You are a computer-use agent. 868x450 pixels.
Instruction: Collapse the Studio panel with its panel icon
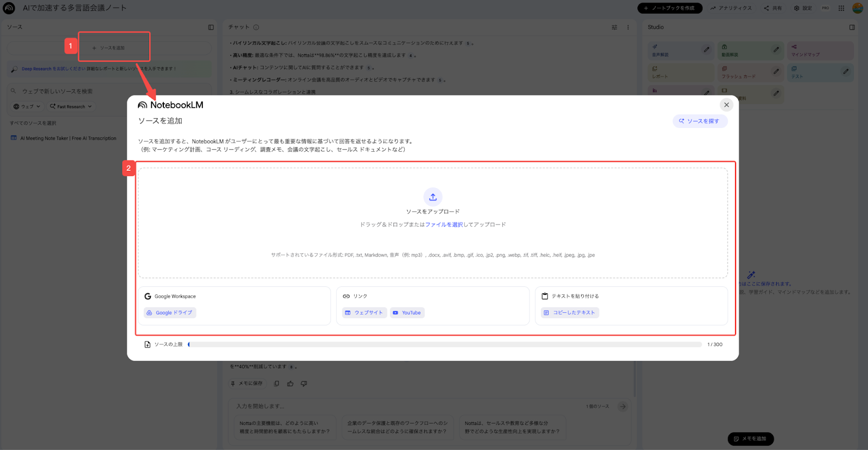point(852,27)
